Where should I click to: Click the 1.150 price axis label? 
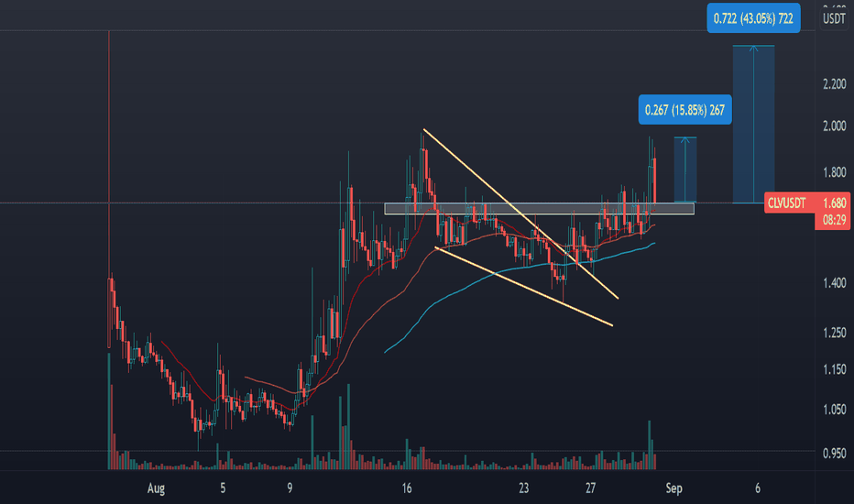[x=834, y=369]
